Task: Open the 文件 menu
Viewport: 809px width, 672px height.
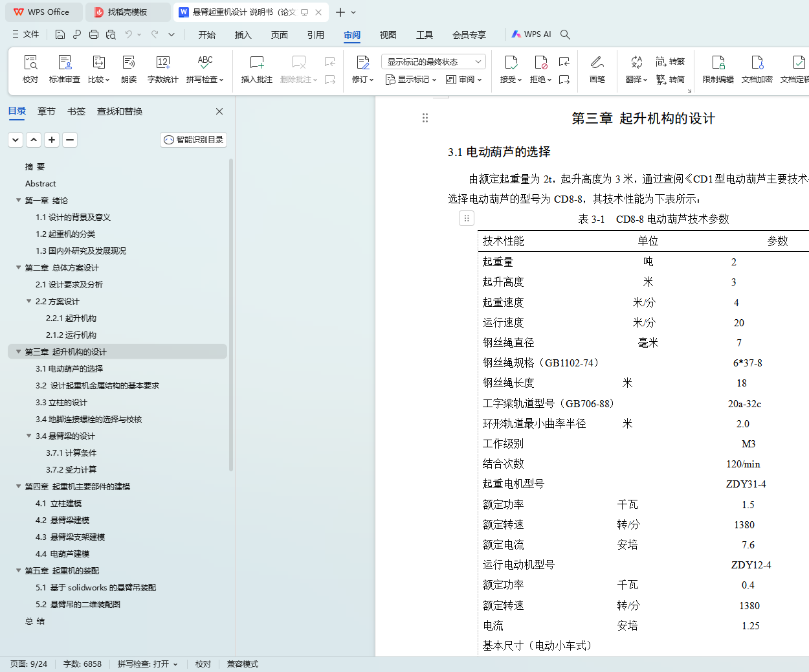Action: click(x=26, y=34)
